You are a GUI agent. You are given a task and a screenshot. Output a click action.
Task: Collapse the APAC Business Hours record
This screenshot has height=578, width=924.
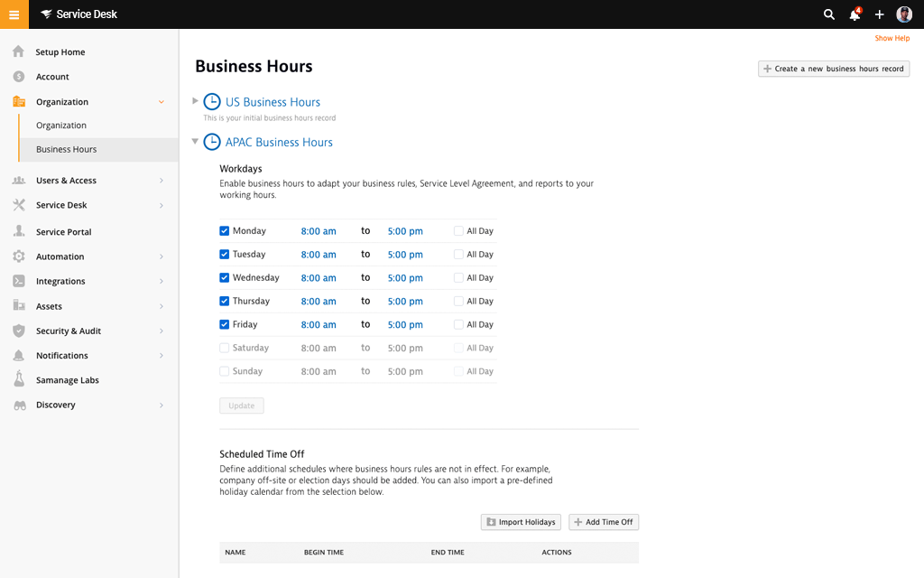(x=195, y=141)
